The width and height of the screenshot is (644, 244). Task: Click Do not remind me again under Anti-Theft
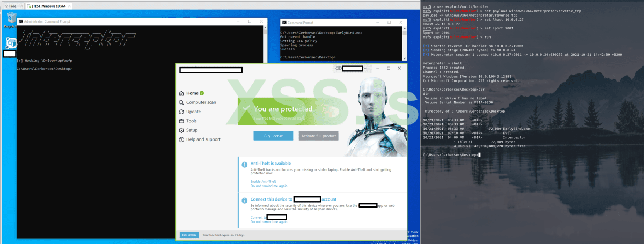(268, 186)
